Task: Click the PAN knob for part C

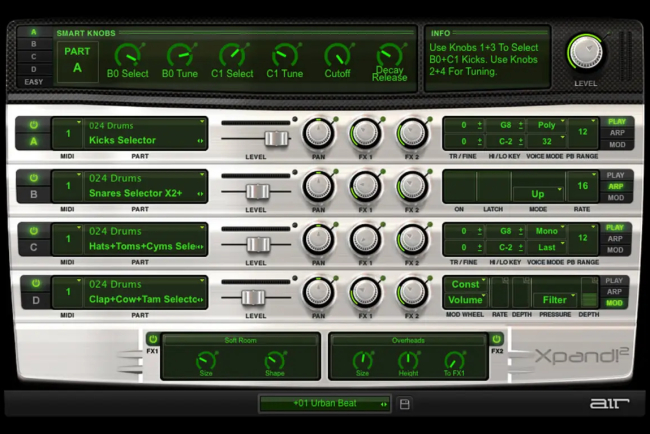Action: pyautogui.click(x=318, y=240)
